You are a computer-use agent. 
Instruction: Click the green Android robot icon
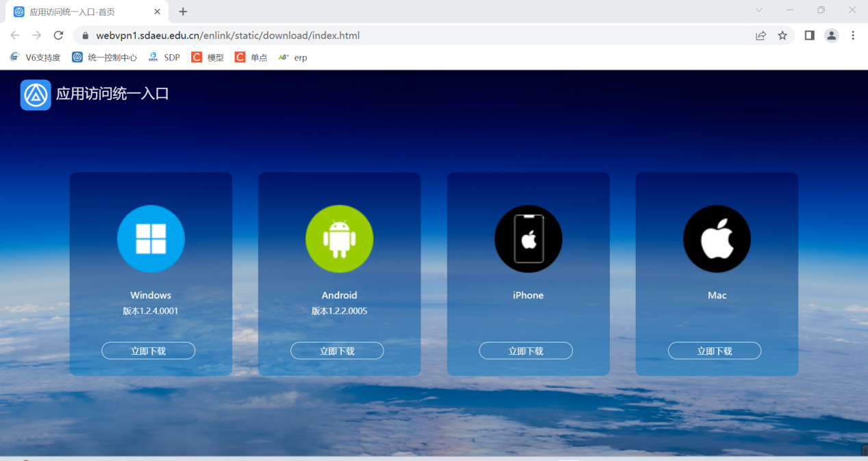[339, 239]
